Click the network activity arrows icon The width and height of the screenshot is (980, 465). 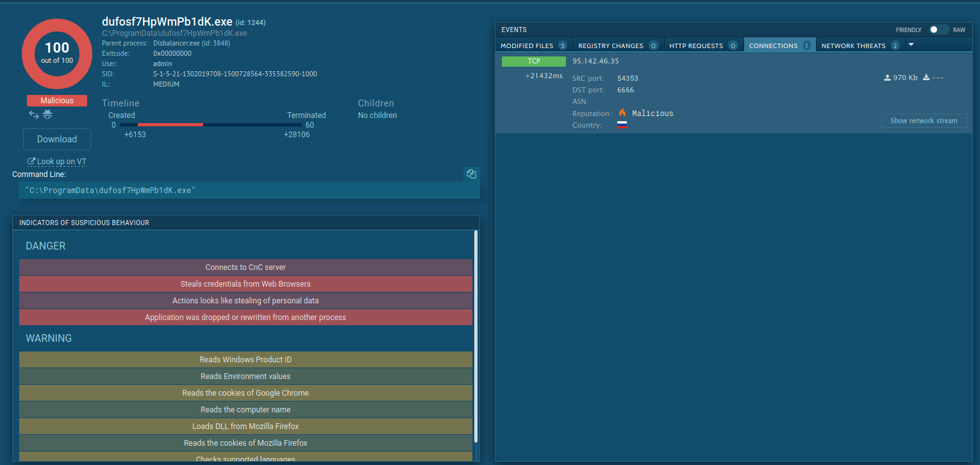[x=34, y=114]
